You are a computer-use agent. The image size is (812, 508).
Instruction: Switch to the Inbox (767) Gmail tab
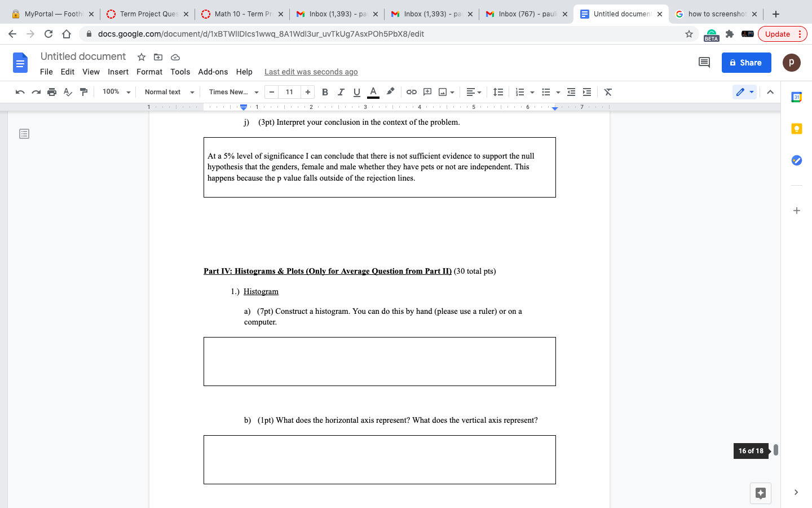click(524, 14)
